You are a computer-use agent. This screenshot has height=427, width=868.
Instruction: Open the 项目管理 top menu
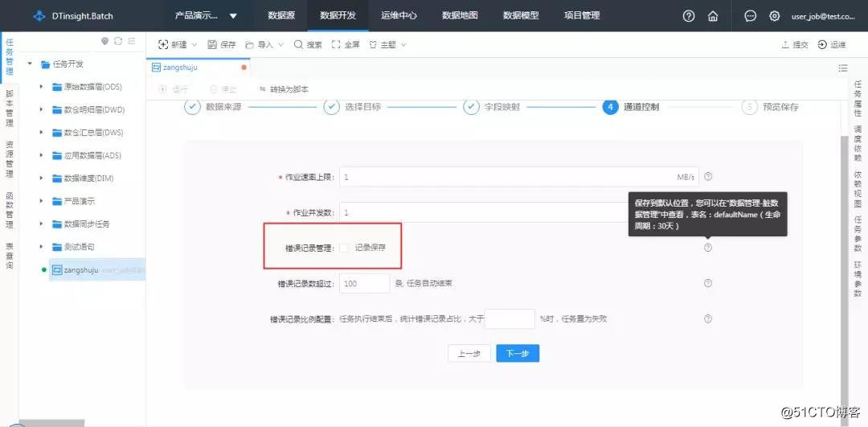582,15
